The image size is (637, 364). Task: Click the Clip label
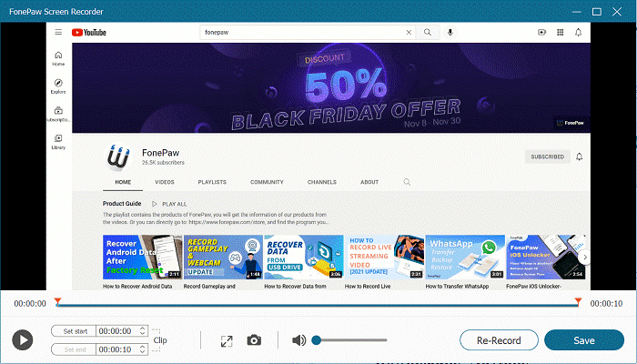[x=160, y=340]
